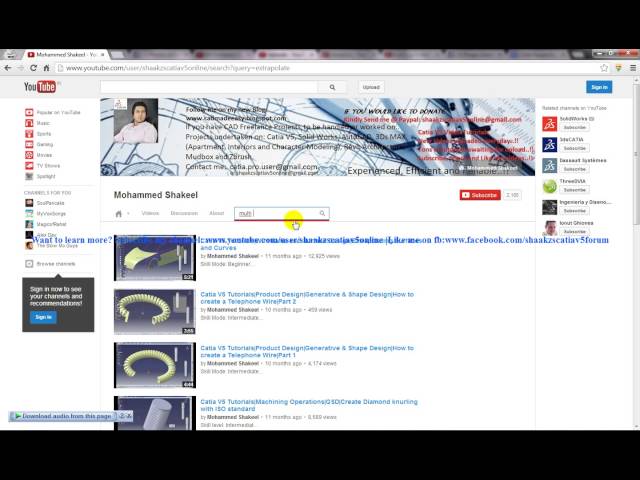Image resolution: width=640 pixels, height=480 pixels.
Task: Open the Diamond knurling video thumbnail
Action: tap(155, 413)
